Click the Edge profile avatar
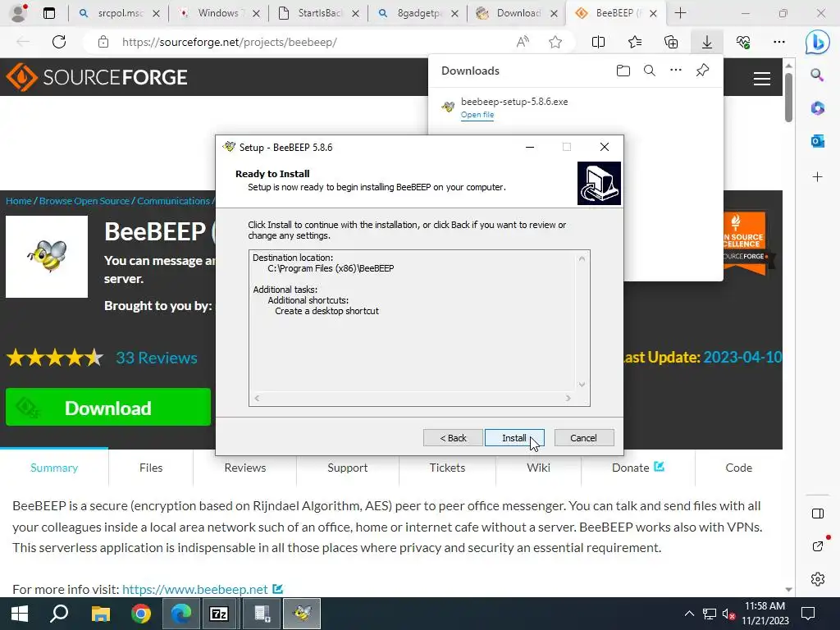This screenshot has width=840, height=630. (19, 13)
